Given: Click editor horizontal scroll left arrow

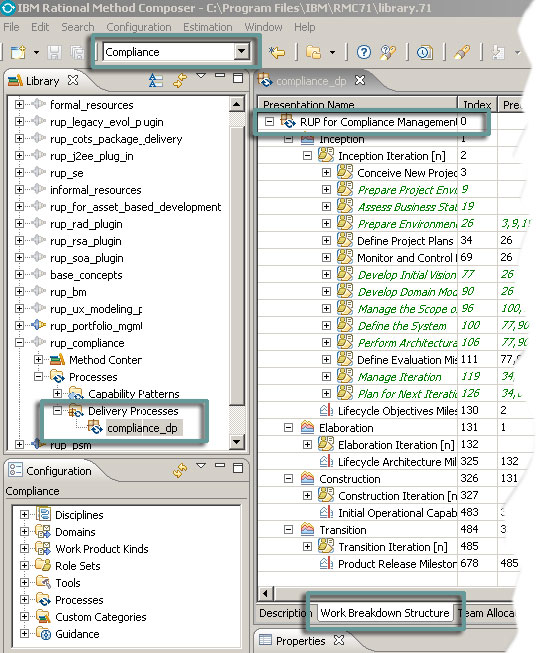Looking at the screenshot, I should coord(266,593).
